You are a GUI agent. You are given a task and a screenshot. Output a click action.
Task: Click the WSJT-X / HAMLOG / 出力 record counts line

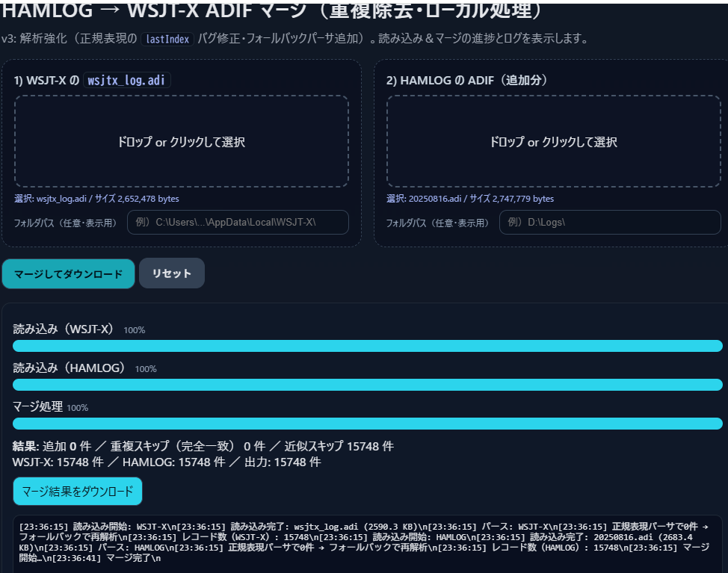click(167, 462)
